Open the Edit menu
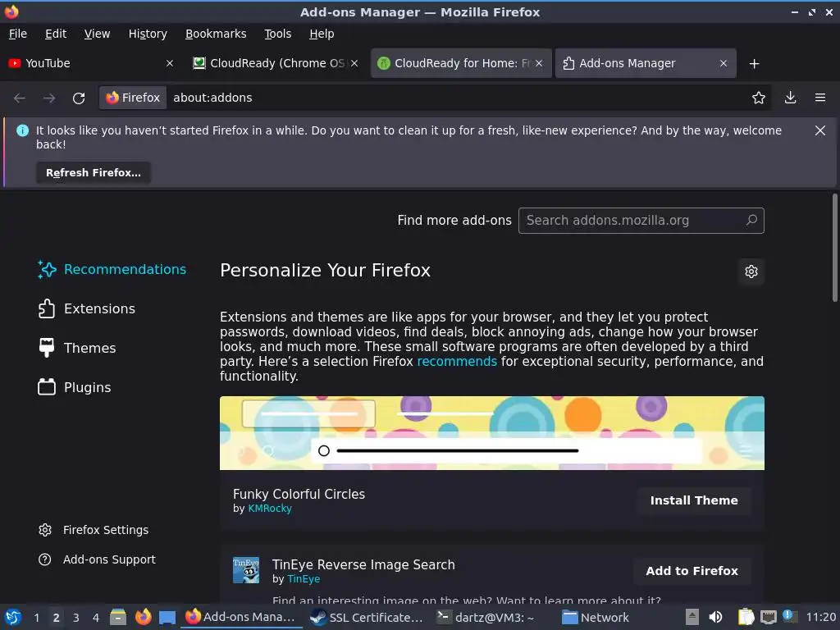This screenshot has height=630, width=840. coord(56,34)
